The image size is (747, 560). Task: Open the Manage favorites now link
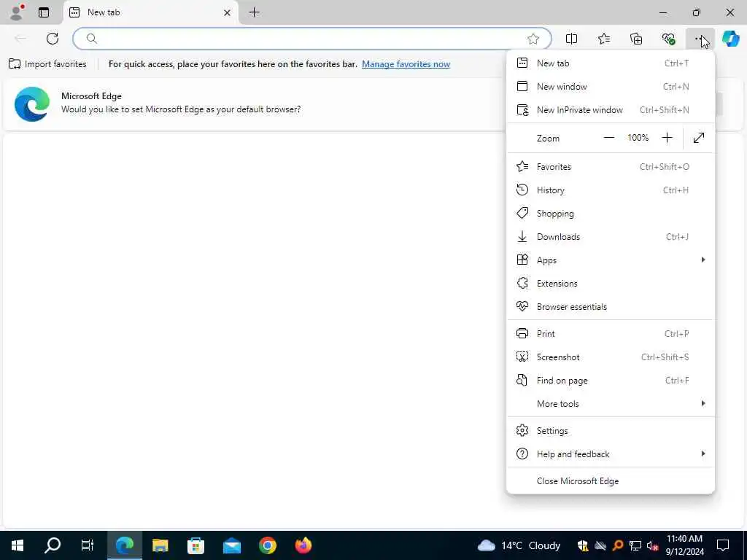(x=406, y=64)
